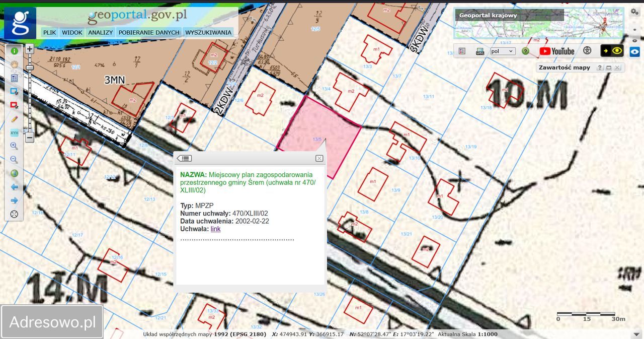Open the WYSZUKIWANIA menu
The width and height of the screenshot is (644, 339).
pos(208,32)
